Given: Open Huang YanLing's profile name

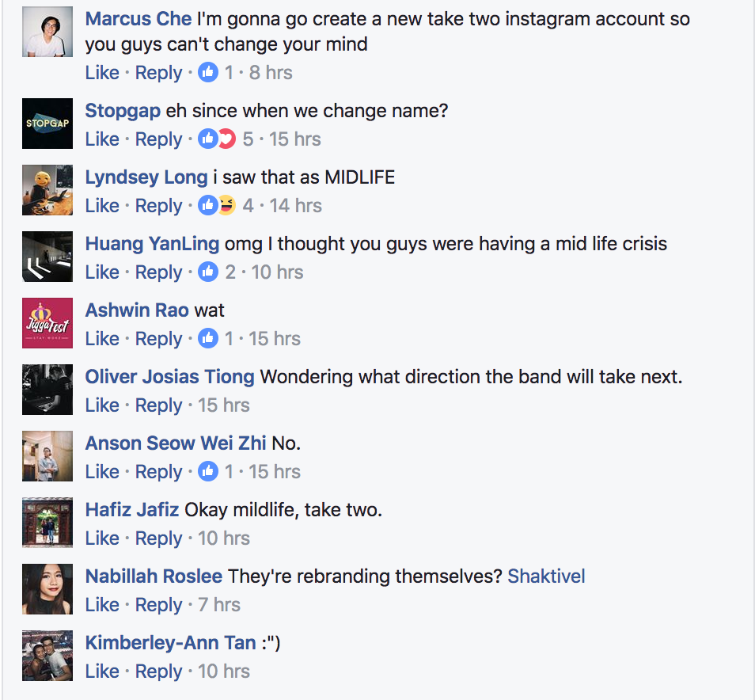Looking at the screenshot, I should [152, 244].
